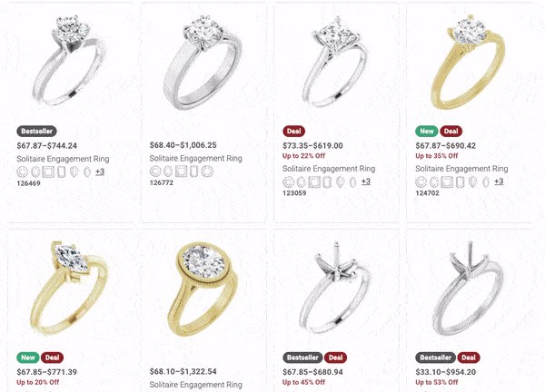Open Solitaire Engagement Ring title for 126772
Screen dimensions: 545x392
coord(195,158)
